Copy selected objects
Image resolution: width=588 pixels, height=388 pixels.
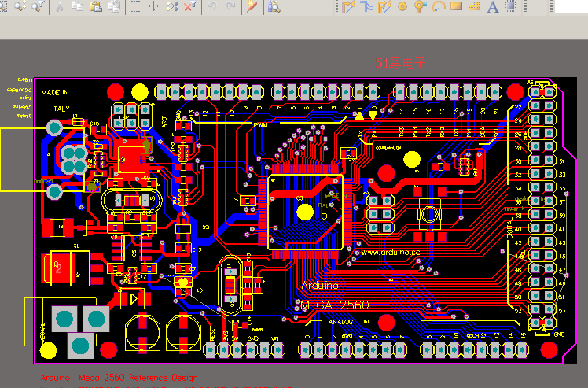pyautogui.click(x=78, y=6)
